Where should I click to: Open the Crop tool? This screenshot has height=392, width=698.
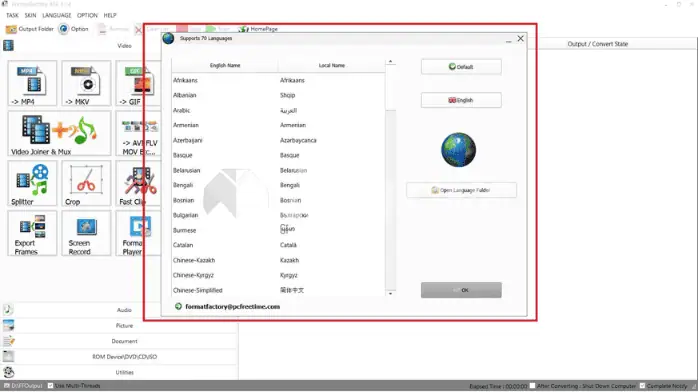86,184
